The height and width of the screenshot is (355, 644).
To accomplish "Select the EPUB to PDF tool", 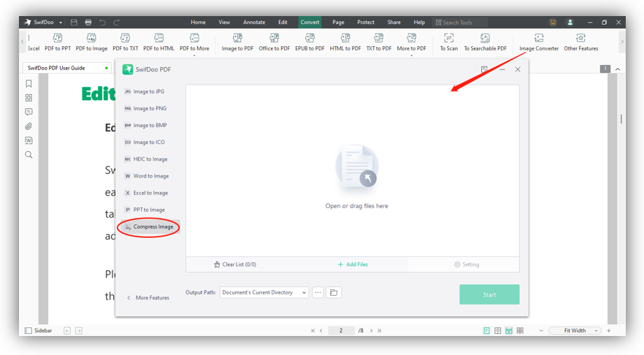I will point(310,42).
